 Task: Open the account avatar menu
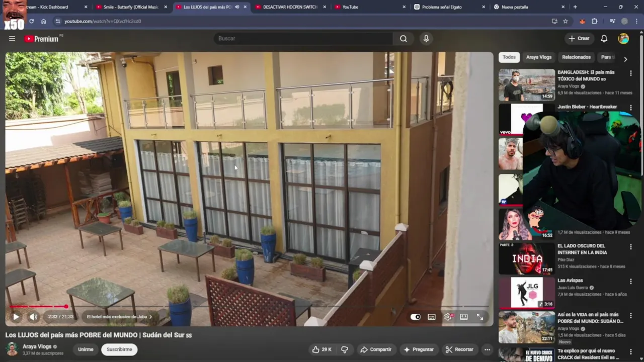click(x=623, y=39)
